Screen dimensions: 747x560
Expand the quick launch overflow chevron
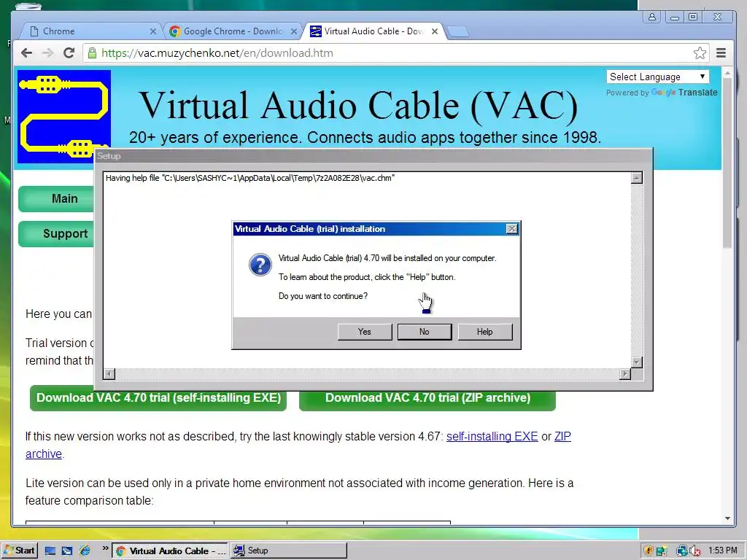coord(105,548)
